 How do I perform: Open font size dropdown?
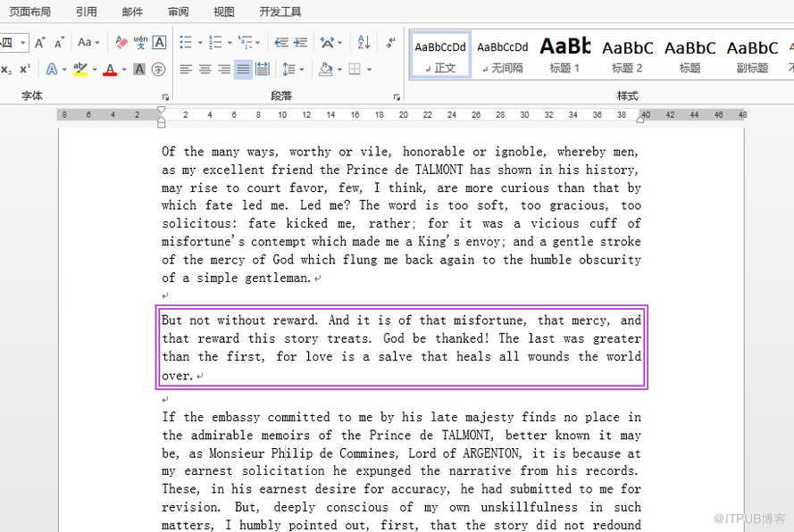pyautogui.click(x=23, y=43)
